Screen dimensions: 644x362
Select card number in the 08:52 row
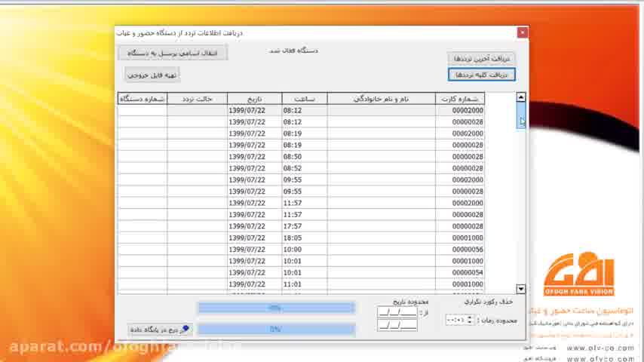(x=460, y=168)
